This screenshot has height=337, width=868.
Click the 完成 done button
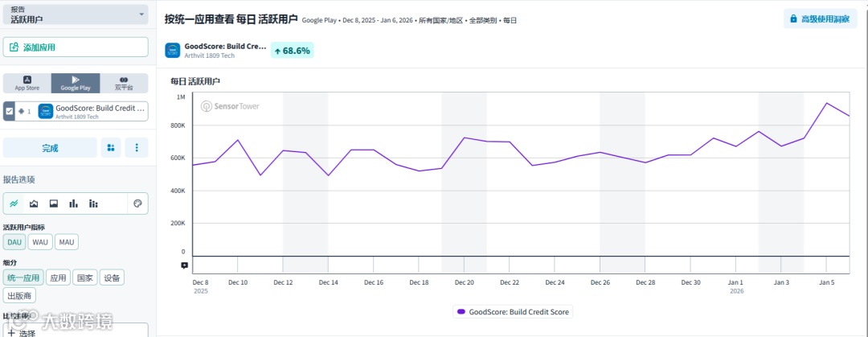coord(50,148)
